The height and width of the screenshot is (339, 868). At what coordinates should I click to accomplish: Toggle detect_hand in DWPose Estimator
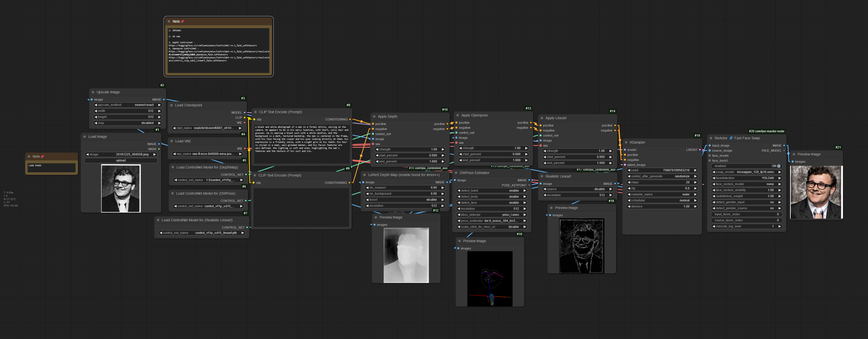pos(491,191)
